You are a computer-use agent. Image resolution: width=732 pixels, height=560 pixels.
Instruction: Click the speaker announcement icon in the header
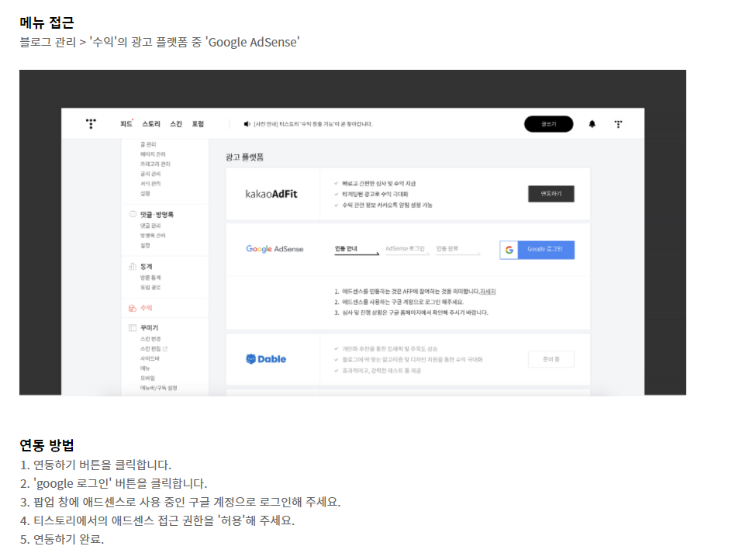[x=247, y=124]
